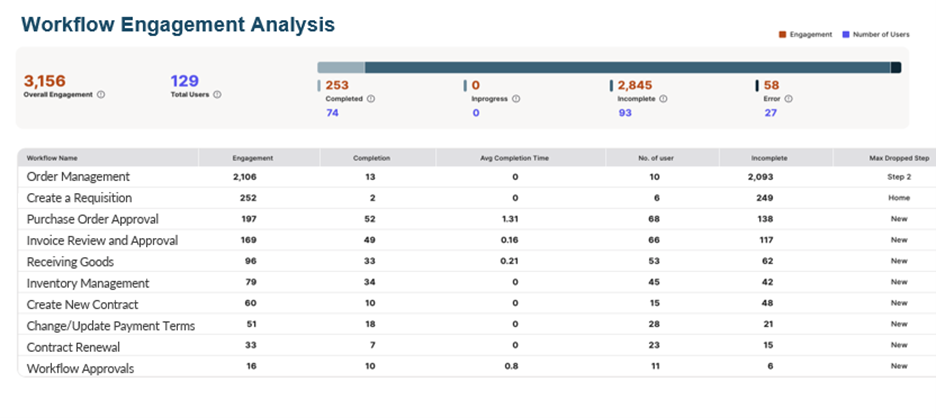Click info icon beside Overall Engagement
Image resolution: width=936 pixels, height=418 pixels.
[x=101, y=95]
